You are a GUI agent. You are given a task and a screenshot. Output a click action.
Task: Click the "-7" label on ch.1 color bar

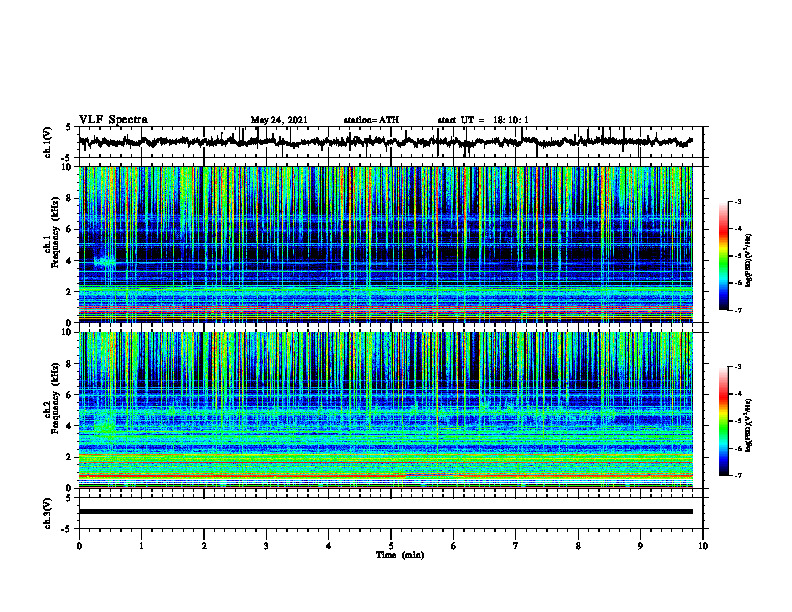[x=738, y=310]
